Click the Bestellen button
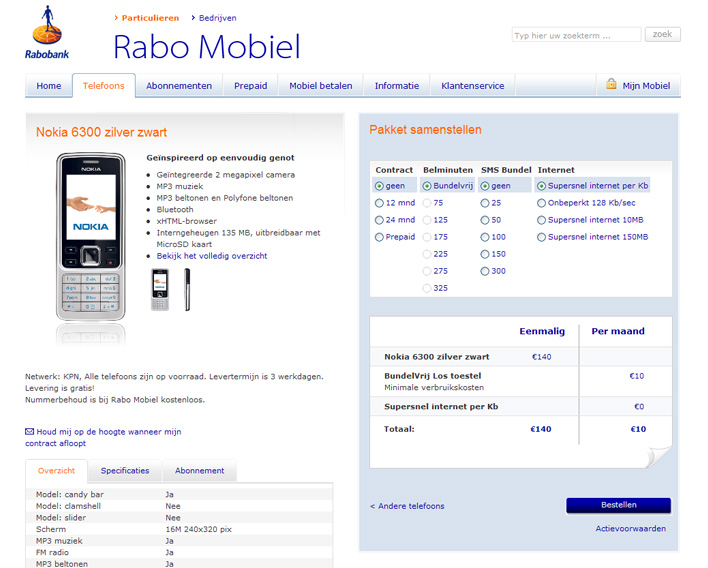This screenshot has height=568, width=708. (x=619, y=505)
